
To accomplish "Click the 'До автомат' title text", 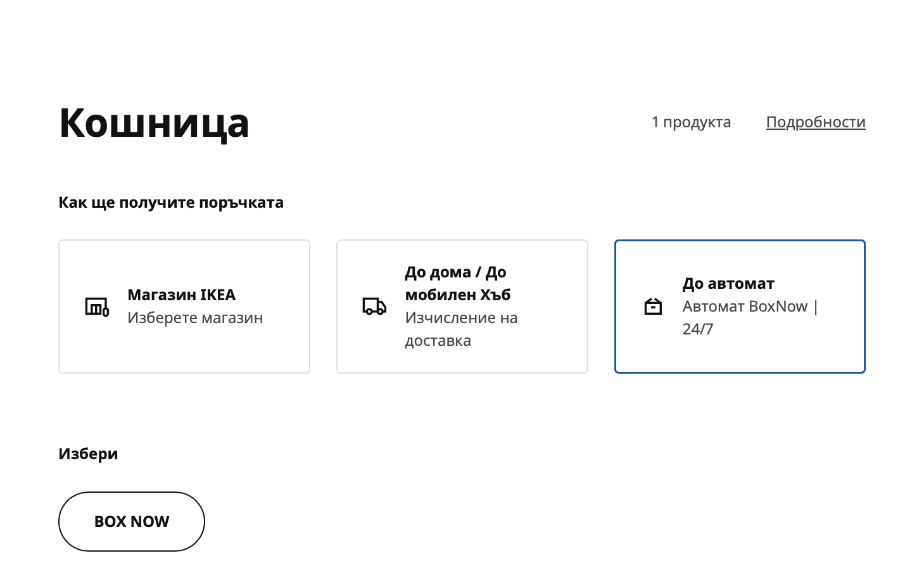I will pyautogui.click(x=728, y=284).
